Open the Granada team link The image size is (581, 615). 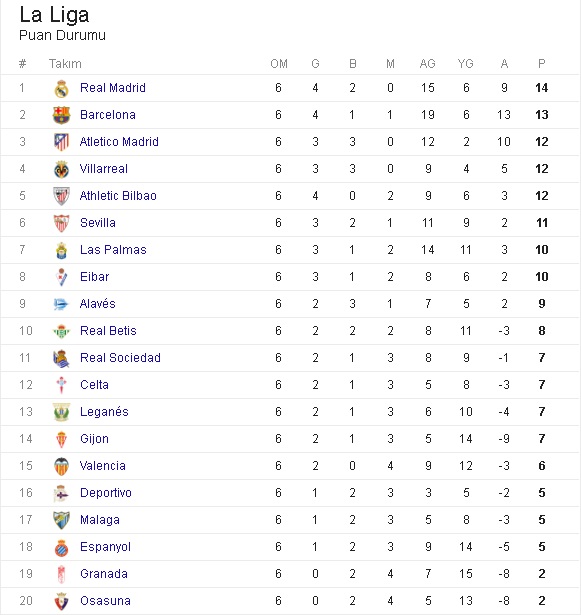104,574
